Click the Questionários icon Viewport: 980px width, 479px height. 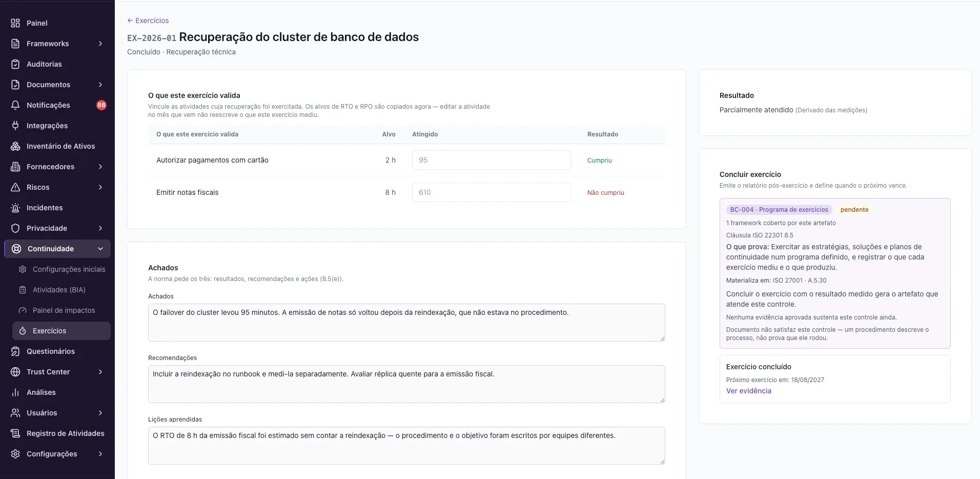click(15, 351)
